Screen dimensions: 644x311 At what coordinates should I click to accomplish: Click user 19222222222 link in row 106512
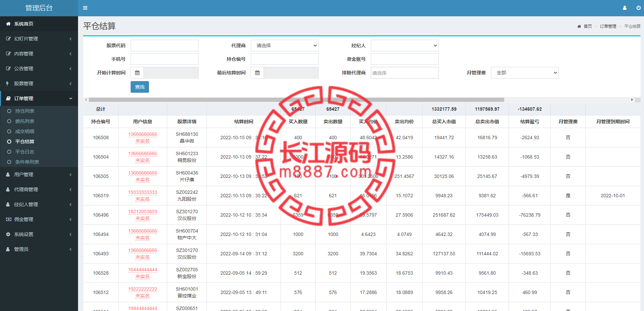click(x=143, y=289)
